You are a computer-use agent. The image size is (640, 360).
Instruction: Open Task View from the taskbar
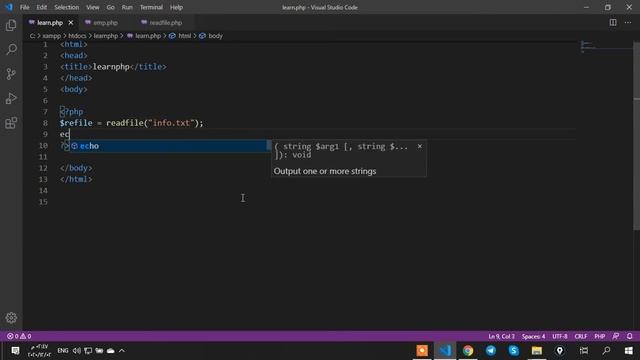tap(584, 350)
